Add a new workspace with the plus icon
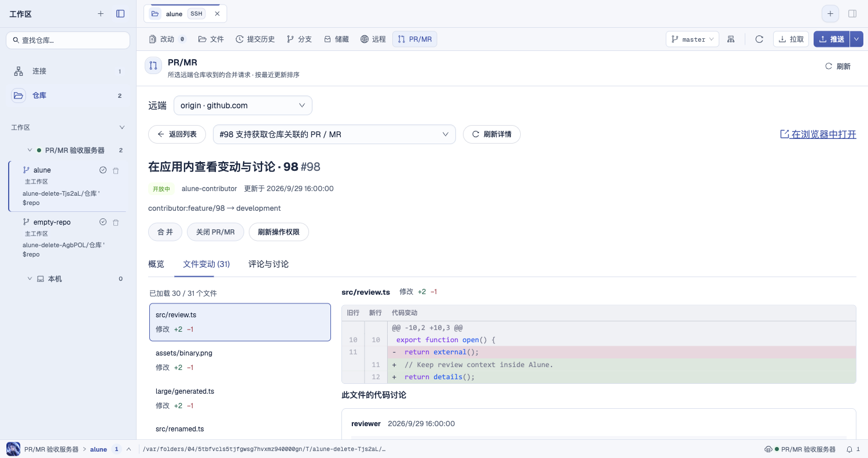 pos(101,13)
